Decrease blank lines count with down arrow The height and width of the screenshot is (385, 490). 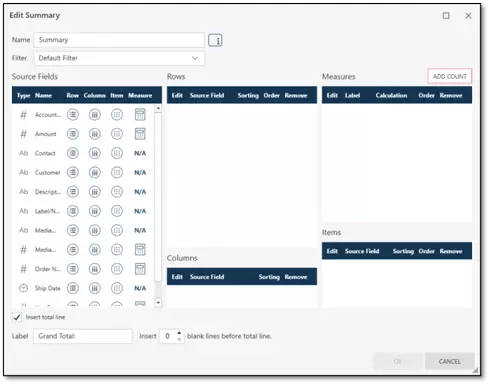179,339
